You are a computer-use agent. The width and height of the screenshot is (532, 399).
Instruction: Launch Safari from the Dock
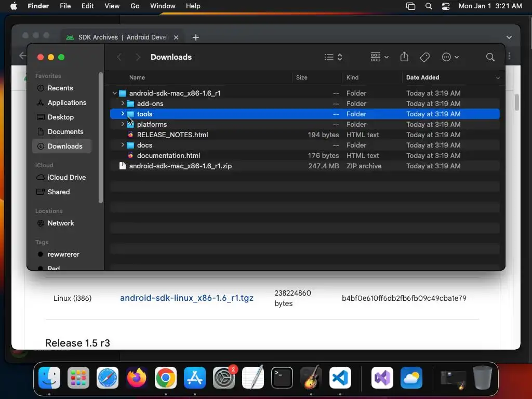pos(108,378)
